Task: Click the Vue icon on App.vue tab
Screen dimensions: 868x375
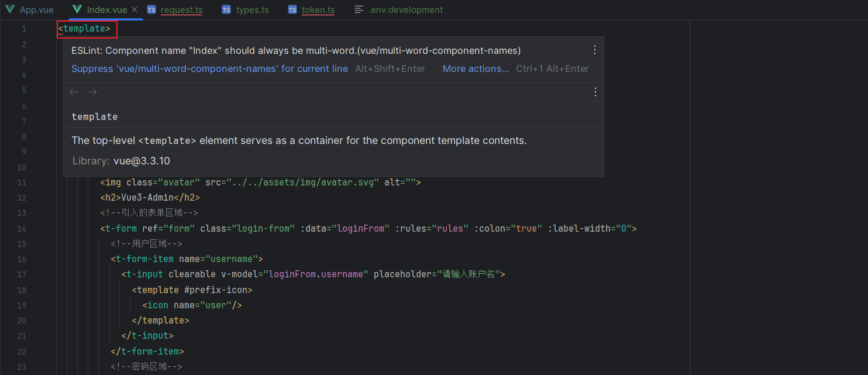Action: pyautogui.click(x=10, y=10)
